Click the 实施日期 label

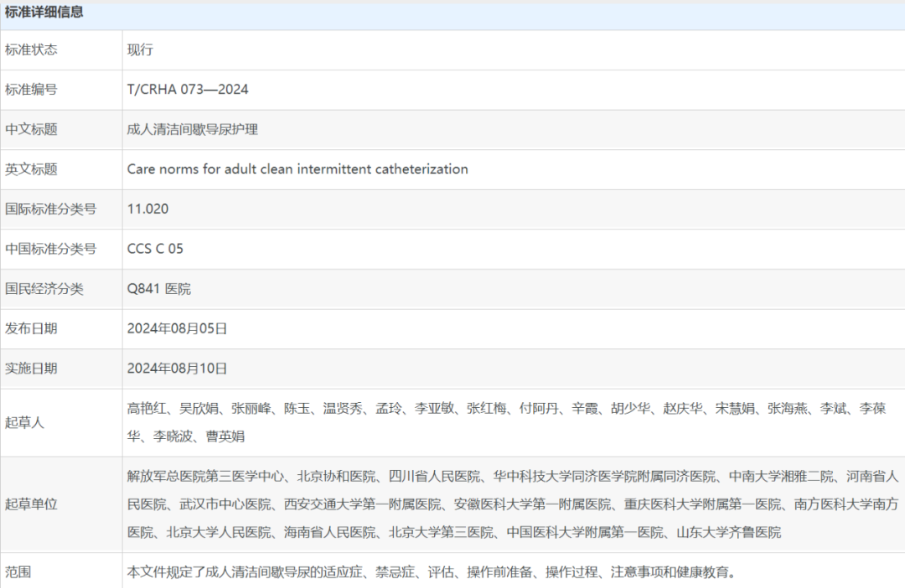pyautogui.click(x=31, y=369)
